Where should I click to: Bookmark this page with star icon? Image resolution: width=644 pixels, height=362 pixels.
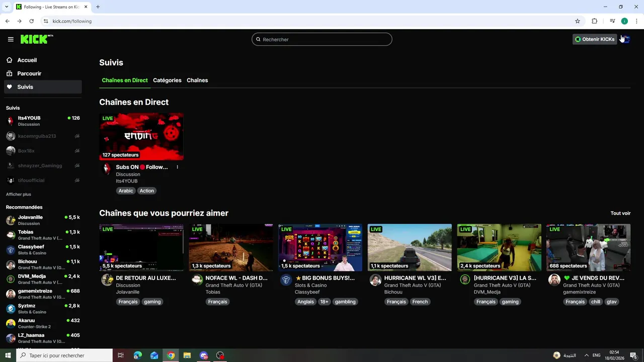(578, 21)
